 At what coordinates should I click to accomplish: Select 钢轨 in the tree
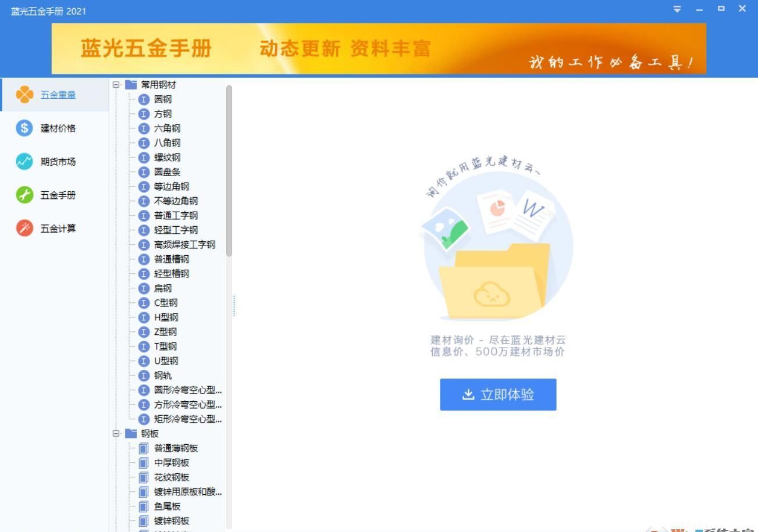click(163, 376)
